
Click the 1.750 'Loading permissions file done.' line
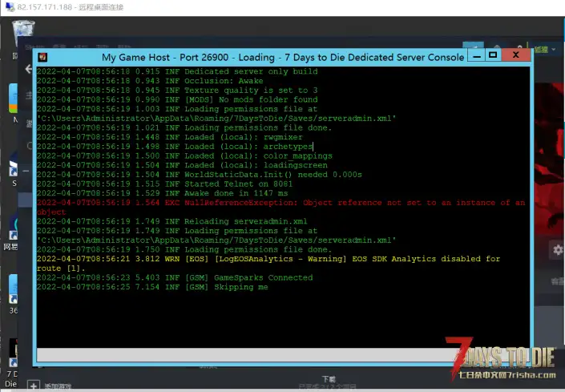(x=184, y=249)
